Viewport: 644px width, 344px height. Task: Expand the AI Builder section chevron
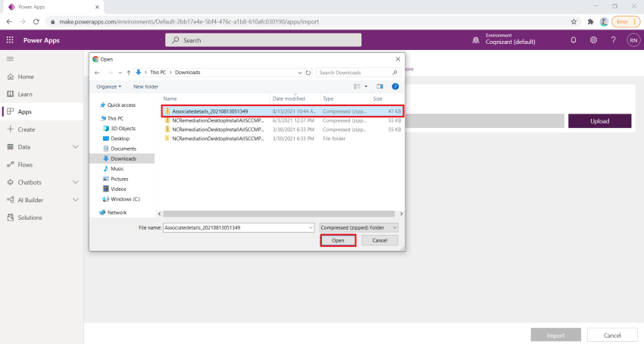tap(76, 200)
